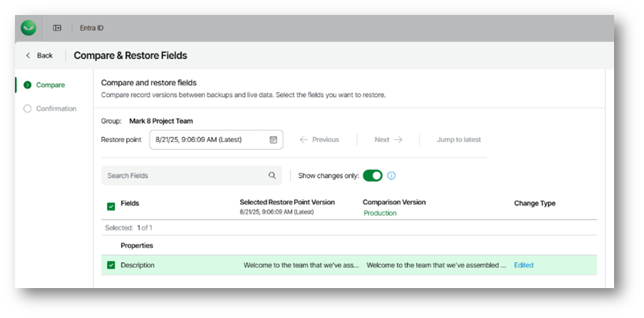
Task: Click the Edited change type link
Action: click(524, 265)
